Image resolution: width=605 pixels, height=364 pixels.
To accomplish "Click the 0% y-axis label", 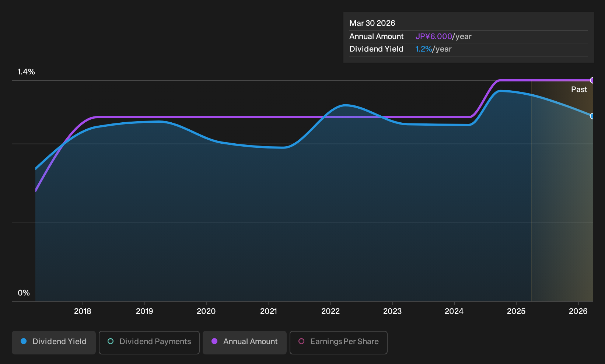I will pyautogui.click(x=24, y=293).
